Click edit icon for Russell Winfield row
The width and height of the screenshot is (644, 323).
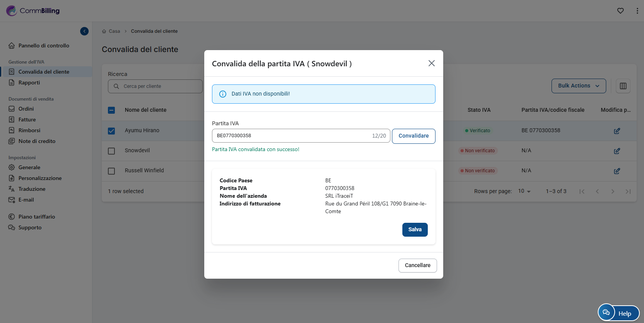tap(617, 171)
